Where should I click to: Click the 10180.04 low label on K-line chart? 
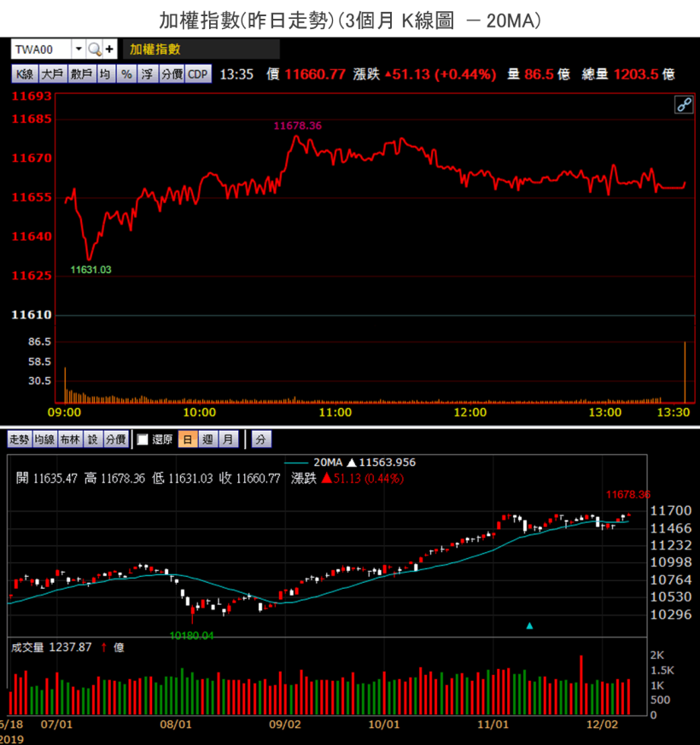tap(191, 636)
